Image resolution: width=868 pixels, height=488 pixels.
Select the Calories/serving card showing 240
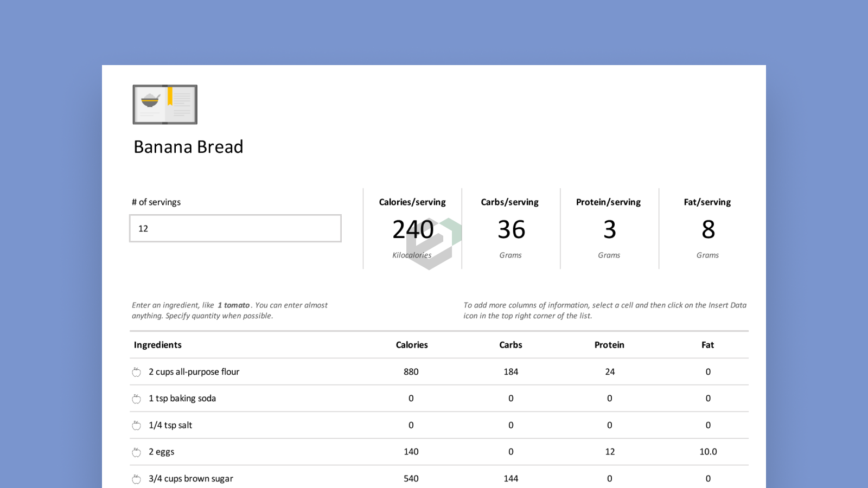[412, 228]
